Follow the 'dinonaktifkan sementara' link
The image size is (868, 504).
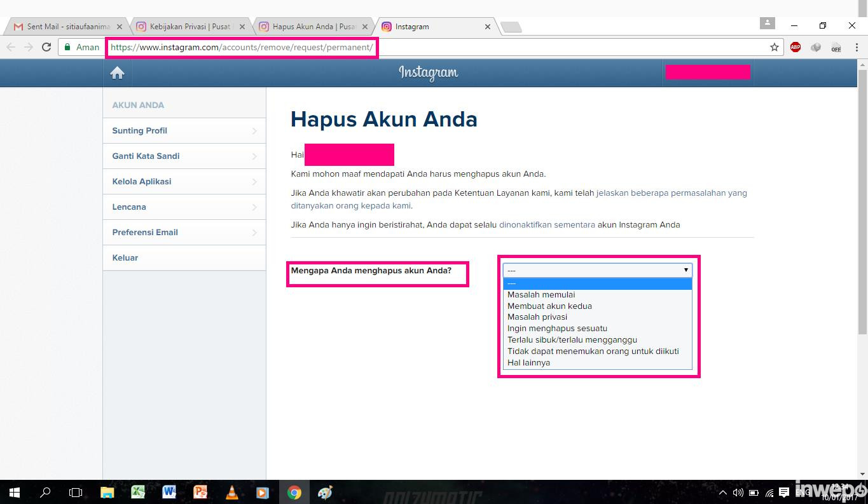coord(547,224)
